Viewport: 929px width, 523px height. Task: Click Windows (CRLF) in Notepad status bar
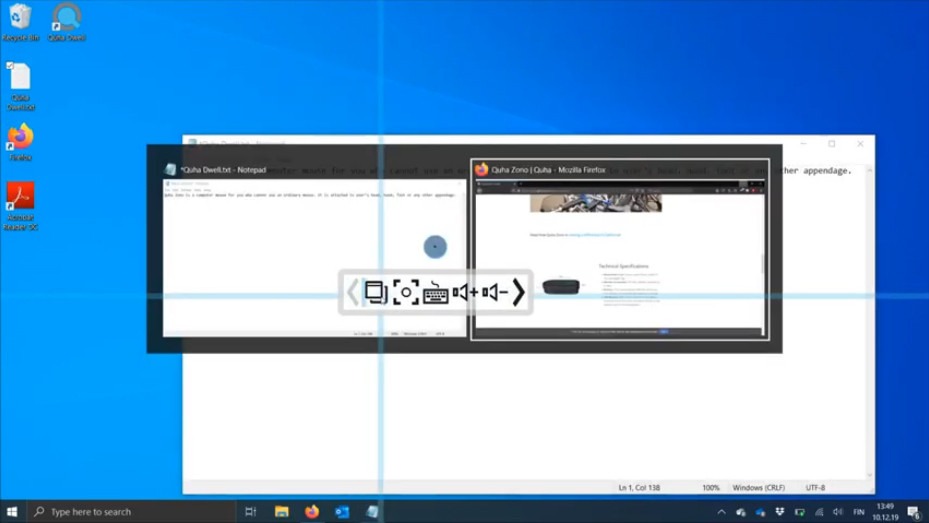tap(758, 487)
